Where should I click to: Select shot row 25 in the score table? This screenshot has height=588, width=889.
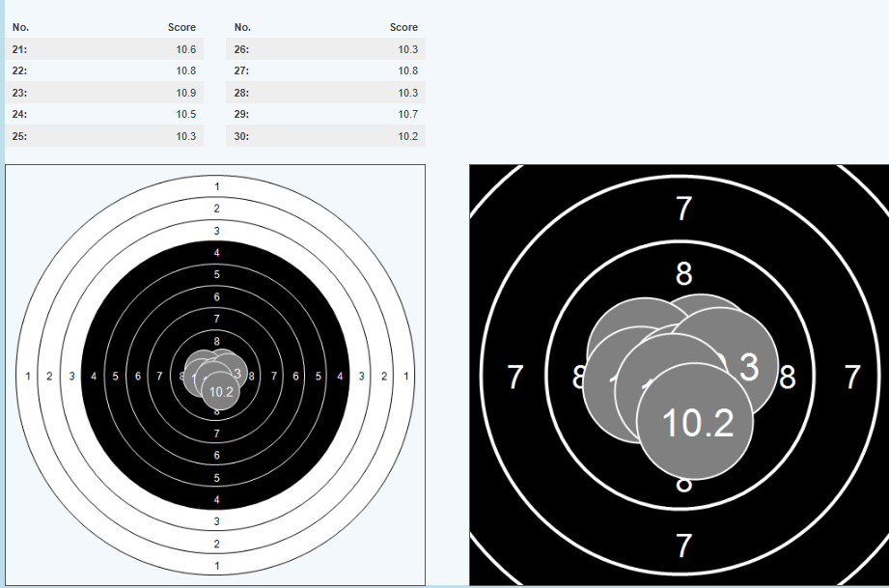pos(104,136)
